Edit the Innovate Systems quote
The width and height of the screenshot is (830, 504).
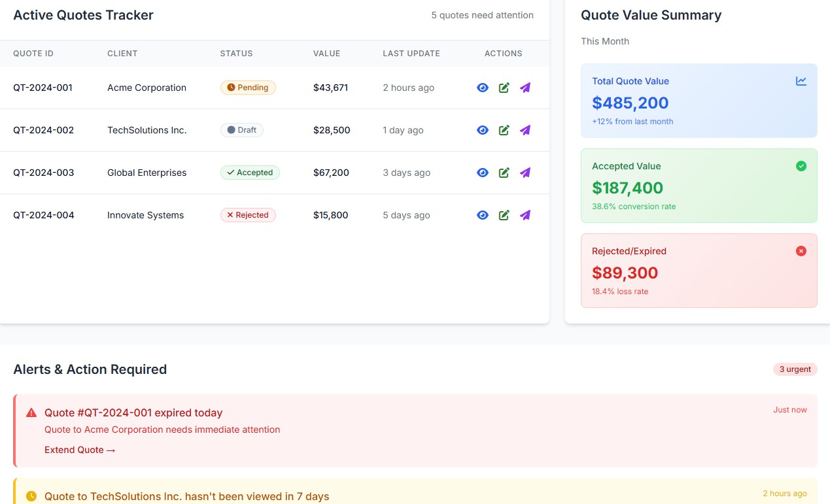point(504,215)
